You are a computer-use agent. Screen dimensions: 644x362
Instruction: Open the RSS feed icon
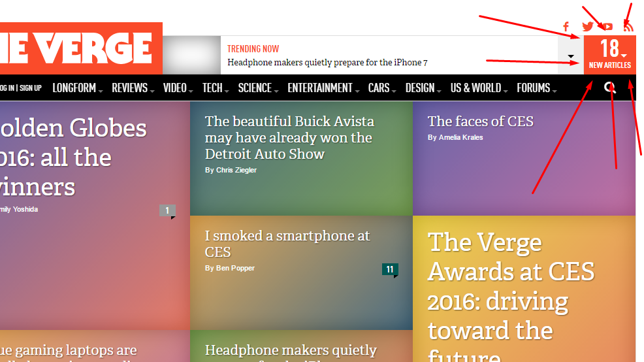(628, 27)
